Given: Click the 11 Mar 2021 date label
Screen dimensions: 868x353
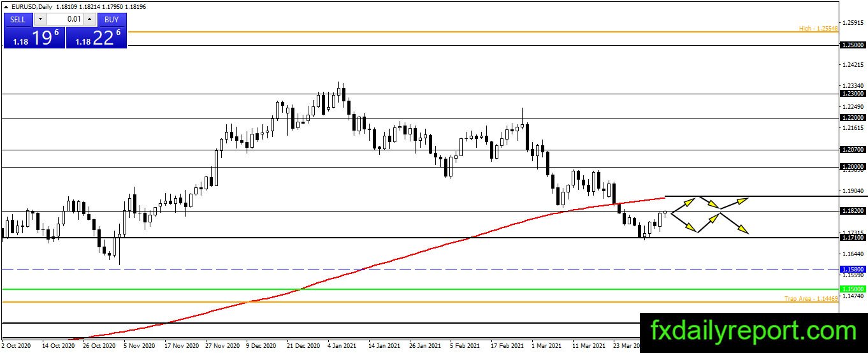Looking at the screenshot, I should pyautogui.click(x=588, y=346).
